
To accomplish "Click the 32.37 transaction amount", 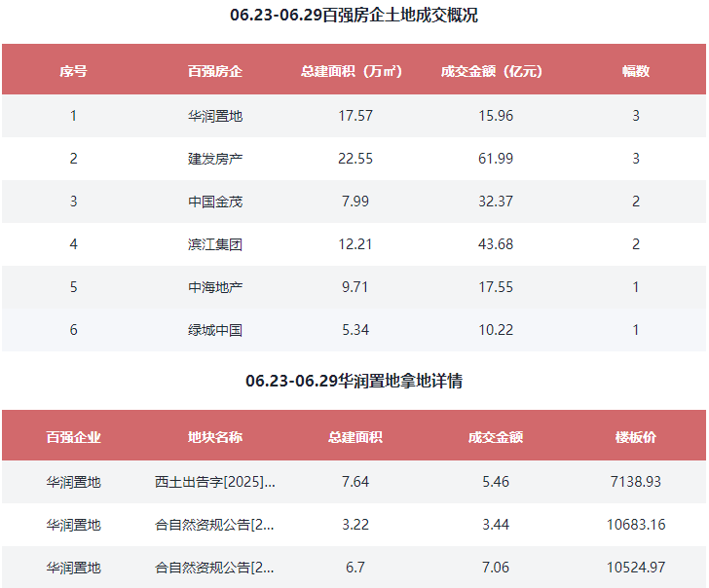I will 496,202.
